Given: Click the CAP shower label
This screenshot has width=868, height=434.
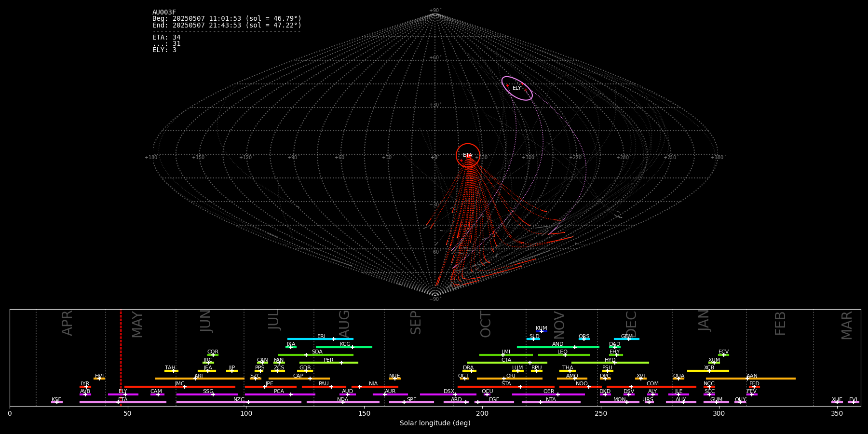Looking at the screenshot, I should click(x=298, y=376).
